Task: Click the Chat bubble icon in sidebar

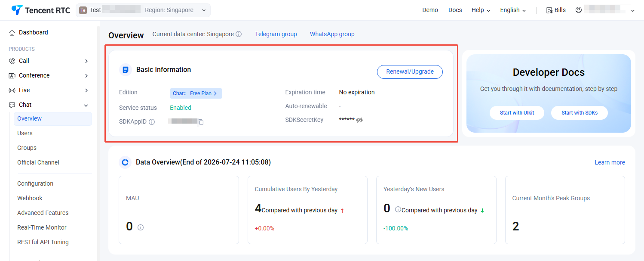Action: pos(12,105)
